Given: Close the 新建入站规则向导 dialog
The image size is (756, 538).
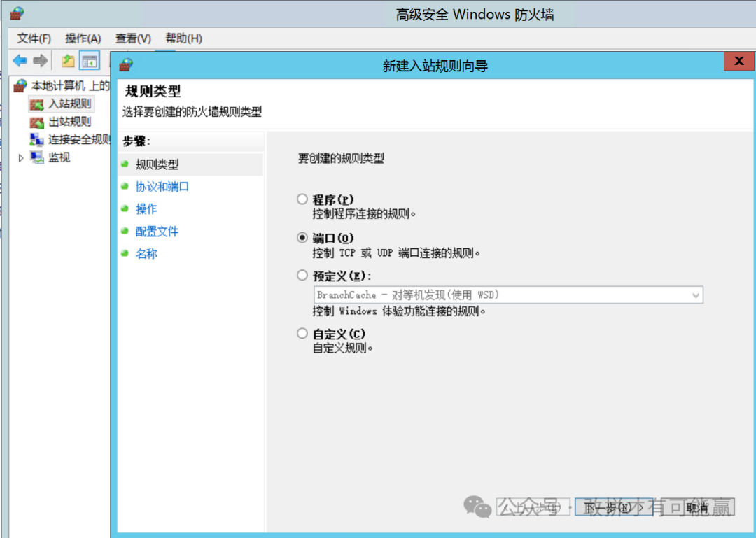Looking at the screenshot, I should point(738,62).
